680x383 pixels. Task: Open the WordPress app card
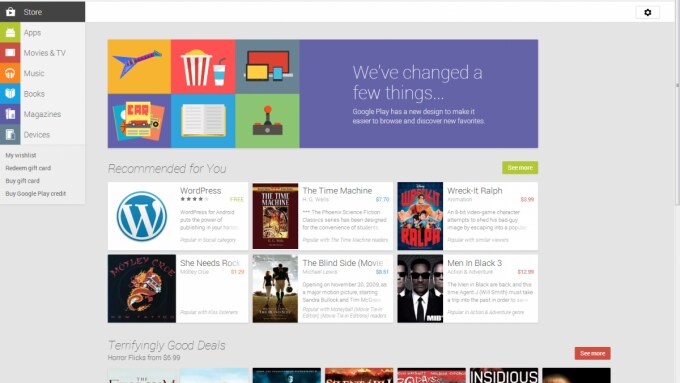click(178, 216)
